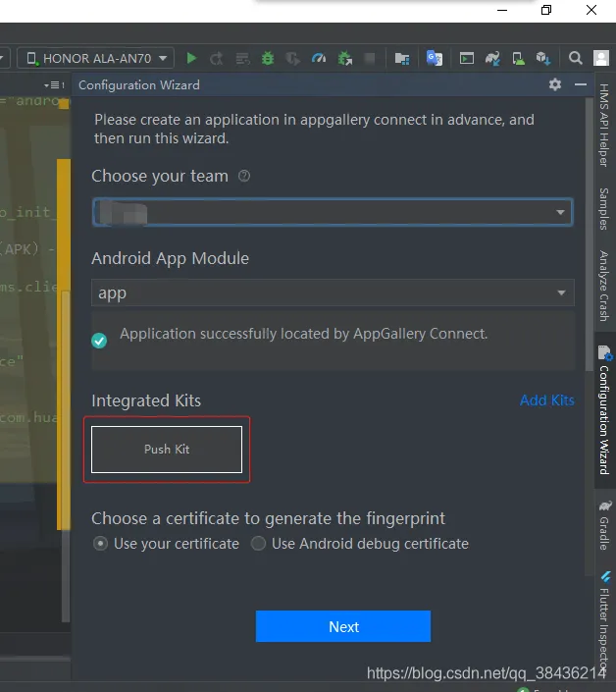Sync project with Gradle files icon
Image resolution: width=616 pixels, height=692 pixels.
point(492,58)
